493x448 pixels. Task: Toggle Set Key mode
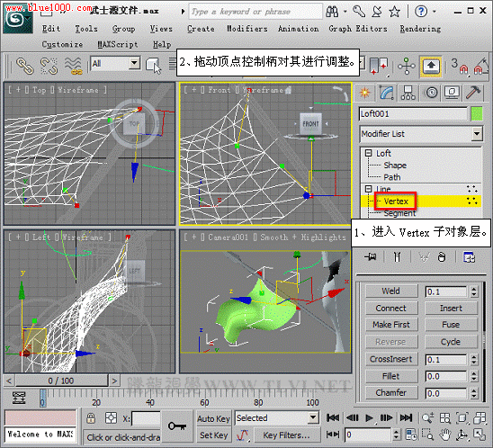click(213, 435)
